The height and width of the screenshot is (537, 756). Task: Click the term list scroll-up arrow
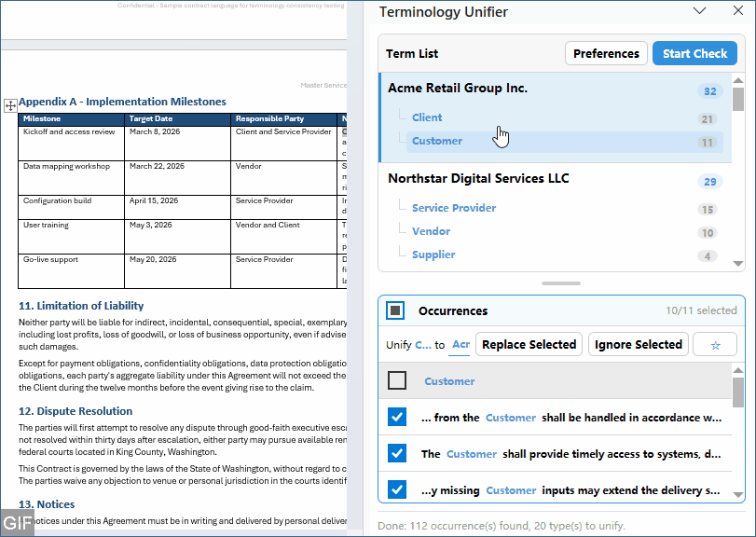[737, 80]
